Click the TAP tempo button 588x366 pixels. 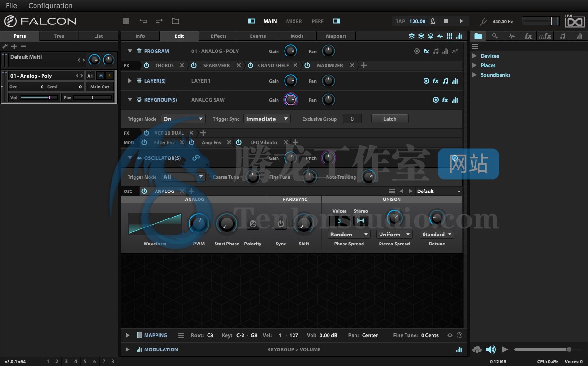[400, 21]
